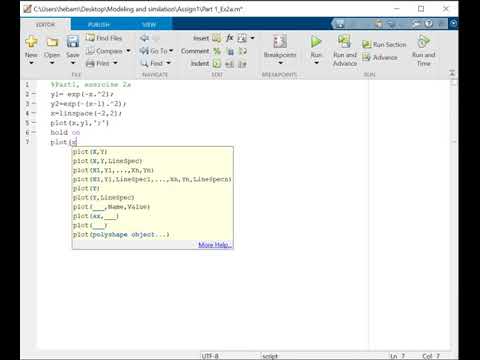Click the fx insert function icon
480x360 pixels.
[229, 38]
